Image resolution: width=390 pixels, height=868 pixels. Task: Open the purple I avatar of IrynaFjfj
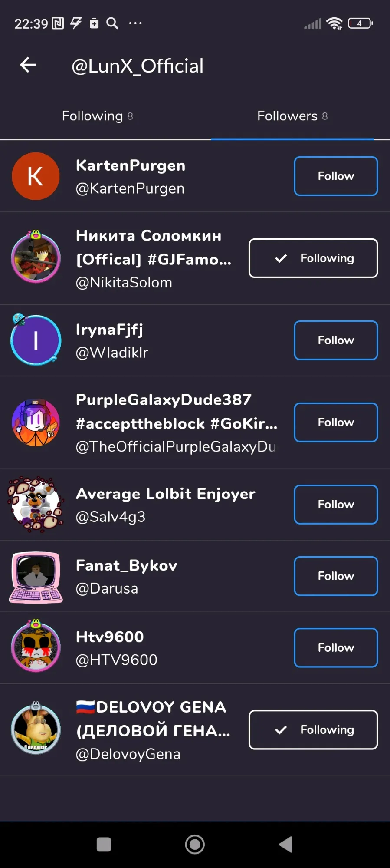coord(36,340)
